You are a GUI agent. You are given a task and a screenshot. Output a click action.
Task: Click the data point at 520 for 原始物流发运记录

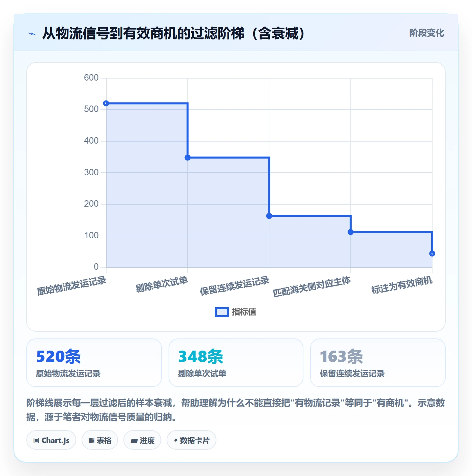pyautogui.click(x=106, y=103)
